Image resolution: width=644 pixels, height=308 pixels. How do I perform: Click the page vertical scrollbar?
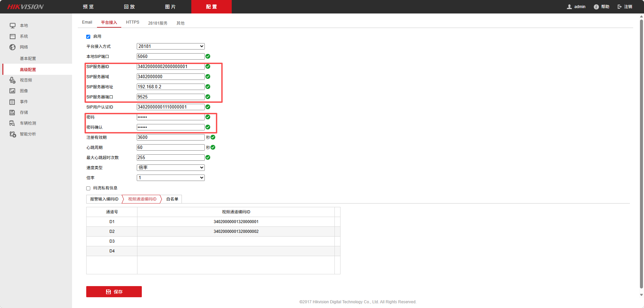[x=641, y=154]
